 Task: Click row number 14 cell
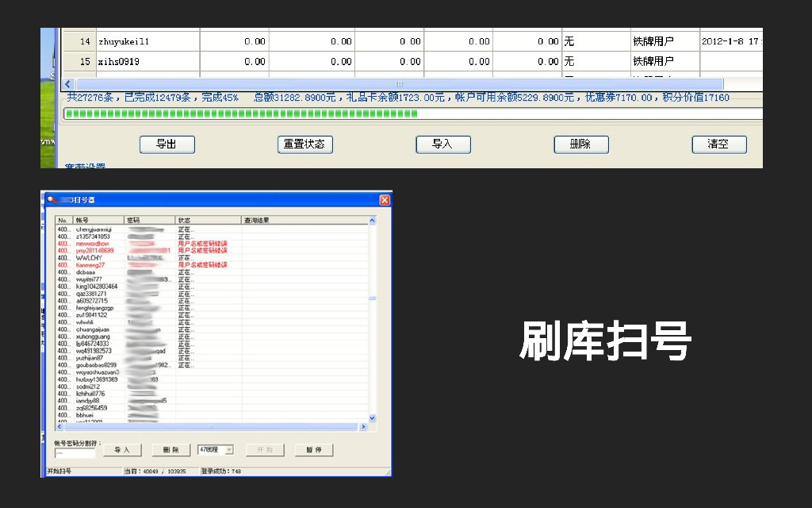coord(80,41)
